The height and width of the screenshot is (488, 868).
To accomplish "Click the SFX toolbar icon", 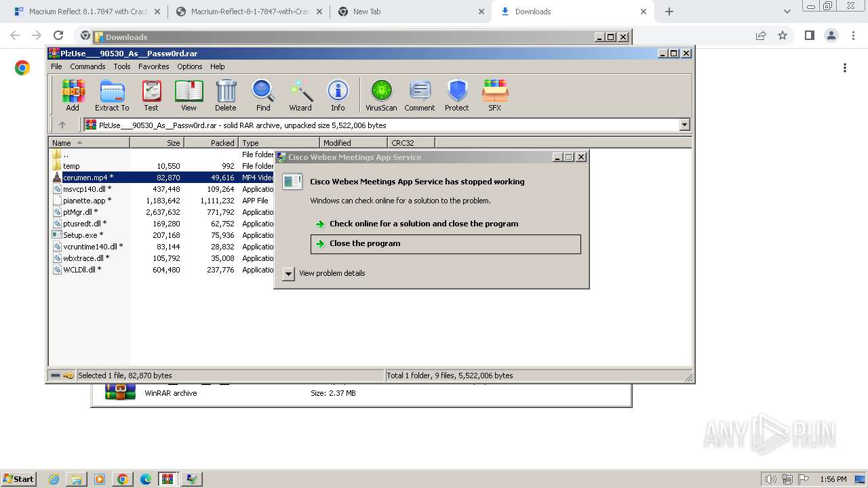I will [495, 95].
